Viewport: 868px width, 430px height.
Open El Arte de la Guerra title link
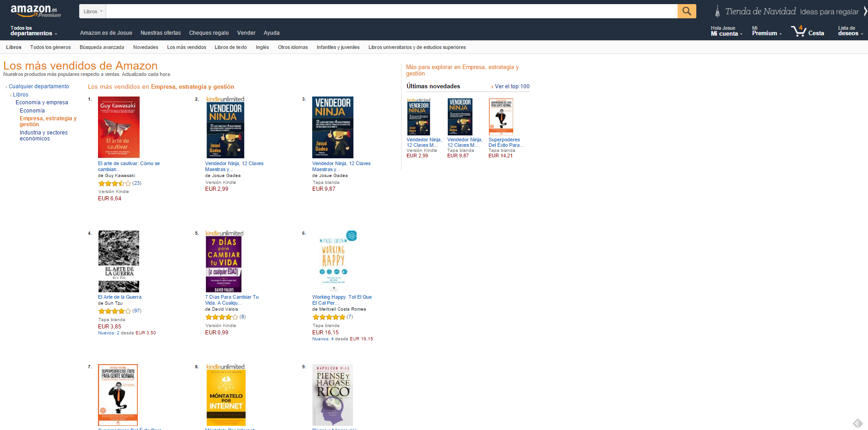click(x=119, y=297)
